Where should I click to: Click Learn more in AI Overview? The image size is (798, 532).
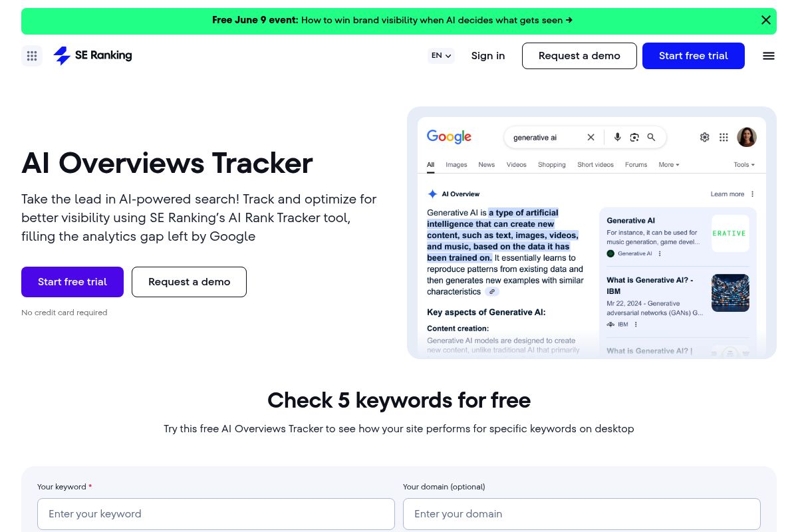pyautogui.click(x=728, y=194)
